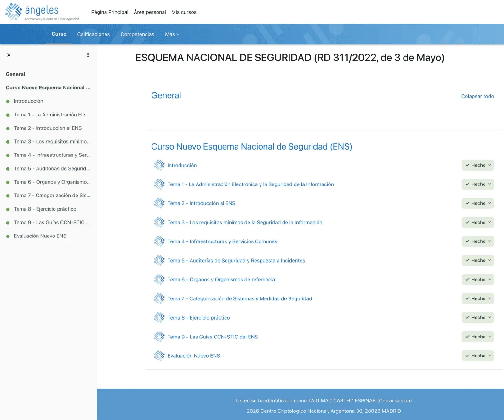Viewport: 504px width, 420px height.
Task: Open the Más dropdown in the course navigation
Action: coord(172,34)
